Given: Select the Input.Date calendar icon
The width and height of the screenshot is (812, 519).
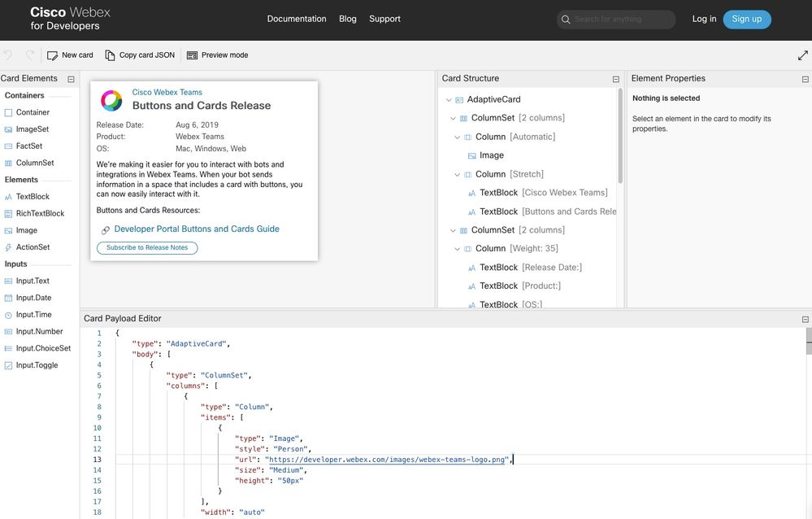Looking at the screenshot, I should point(8,298).
